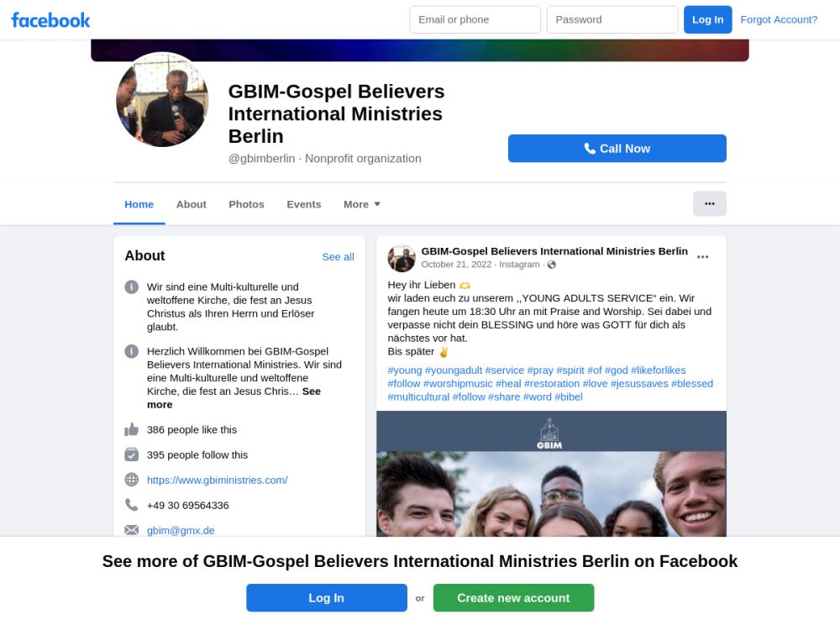The height and width of the screenshot is (630, 840).
Task: Open the page profile picture
Action: [162, 100]
